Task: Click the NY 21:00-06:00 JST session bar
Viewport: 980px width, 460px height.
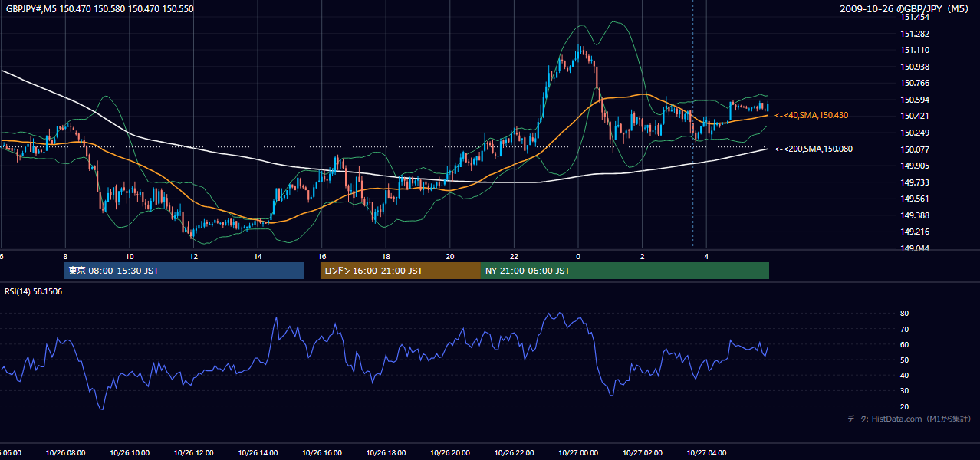Action: coord(625,271)
